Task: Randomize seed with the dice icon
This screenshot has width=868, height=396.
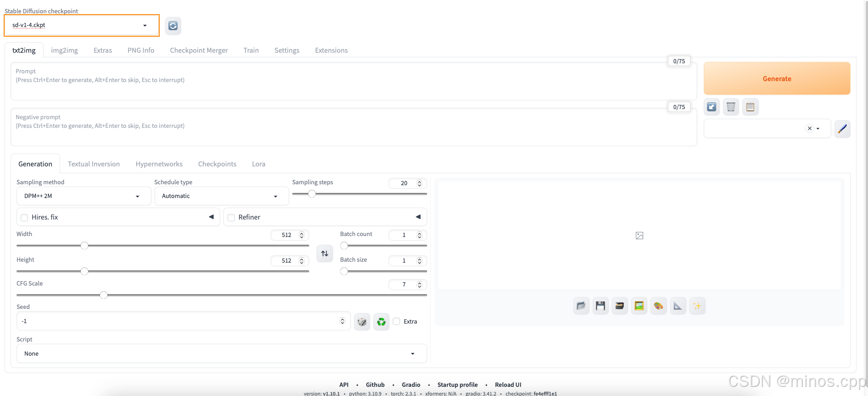Action: pyautogui.click(x=362, y=322)
